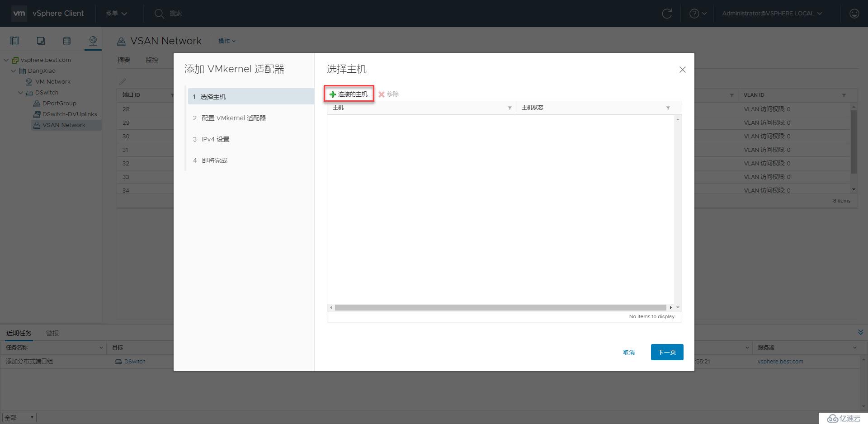
Task: Click the 添加分布式端口组 task name
Action: click(x=29, y=362)
